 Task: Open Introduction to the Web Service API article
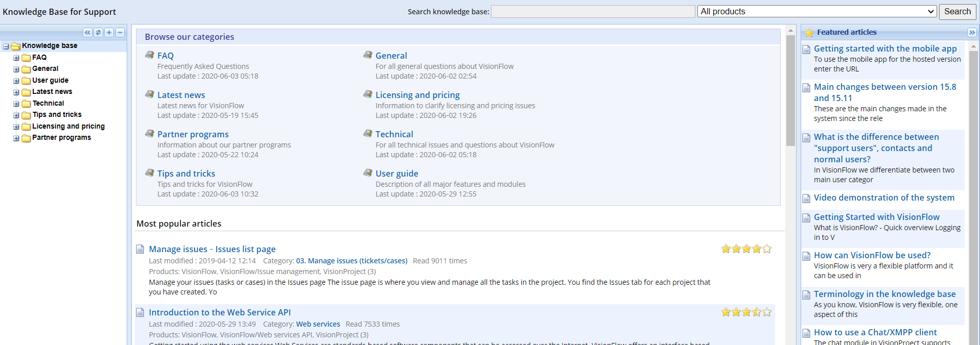point(220,312)
